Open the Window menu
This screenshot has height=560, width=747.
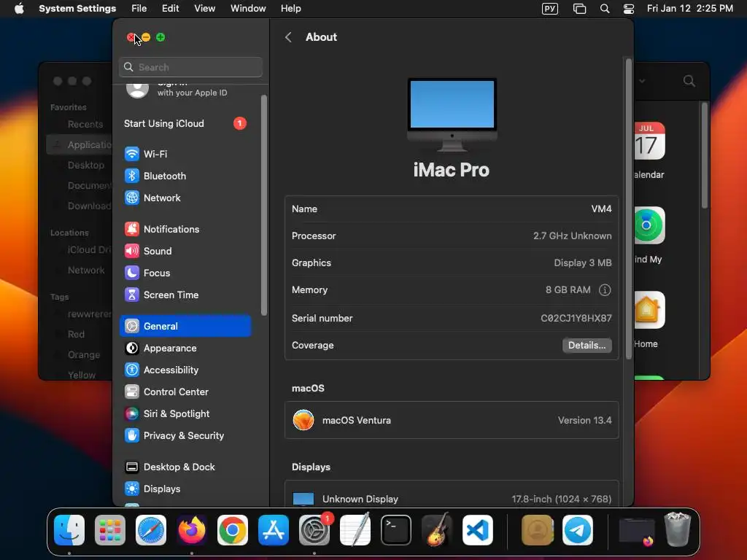(248, 9)
